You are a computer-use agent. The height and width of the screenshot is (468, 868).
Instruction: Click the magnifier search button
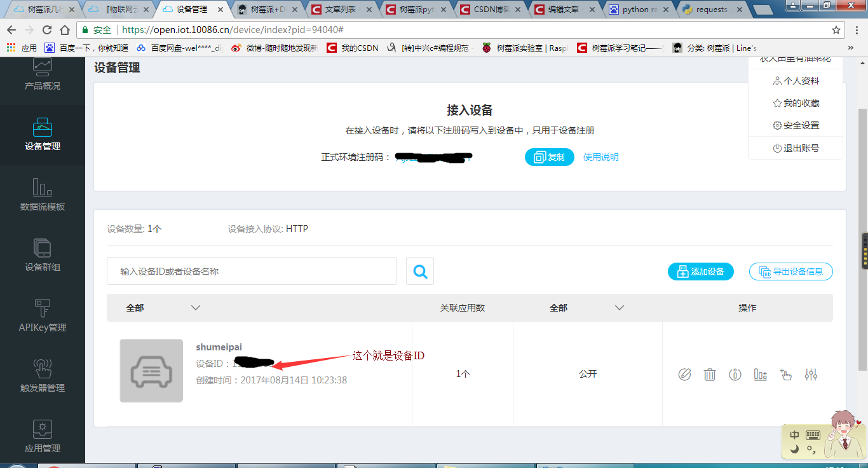click(x=420, y=271)
